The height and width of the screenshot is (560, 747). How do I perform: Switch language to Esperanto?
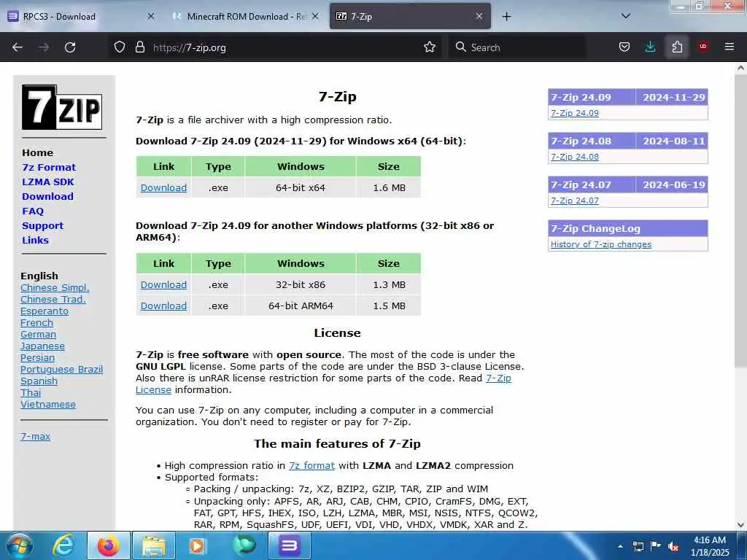(44, 311)
